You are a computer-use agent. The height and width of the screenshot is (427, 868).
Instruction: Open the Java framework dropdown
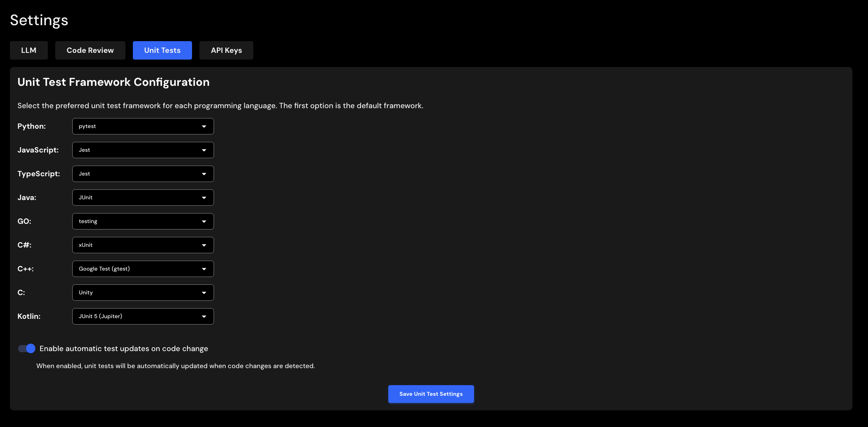(x=143, y=198)
